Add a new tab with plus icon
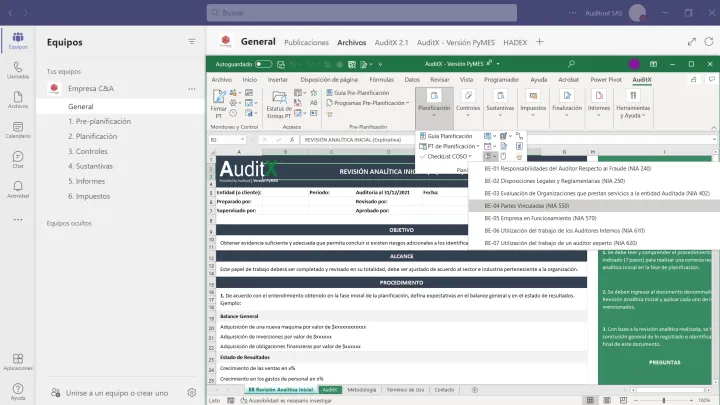This screenshot has width=720, height=405. (540, 42)
